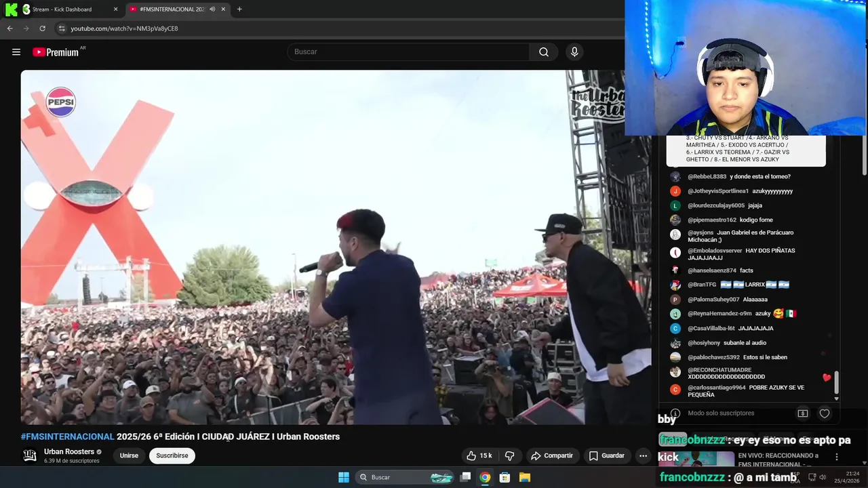Like the video with 15 k likes
868x488 pixels.
pos(479,455)
